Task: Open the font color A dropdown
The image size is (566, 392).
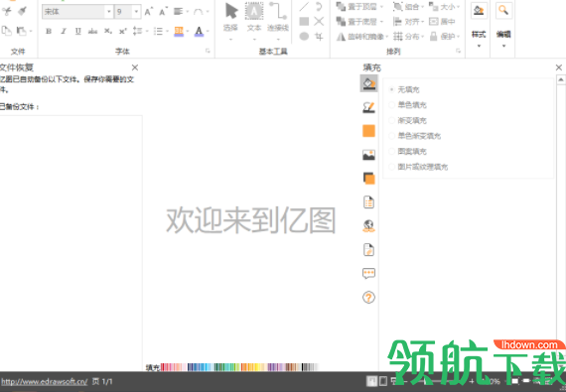Action: coord(208,32)
